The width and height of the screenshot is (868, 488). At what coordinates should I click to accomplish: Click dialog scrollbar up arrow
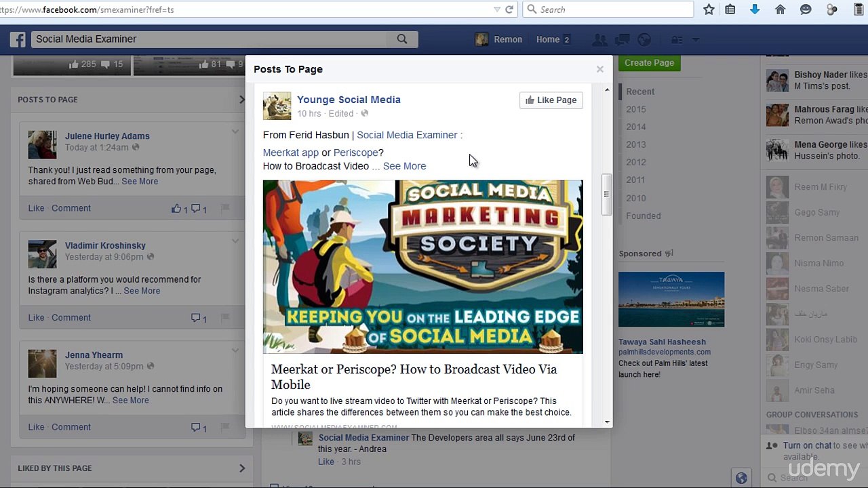607,90
